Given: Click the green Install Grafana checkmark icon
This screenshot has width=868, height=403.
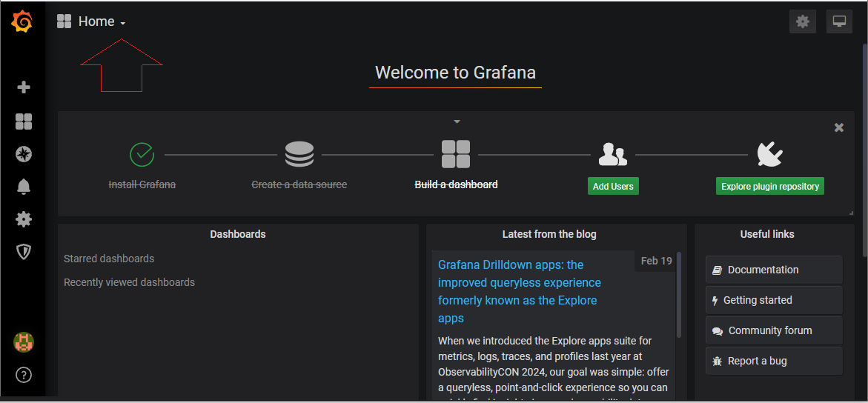Looking at the screenshot, I should 142,154.
